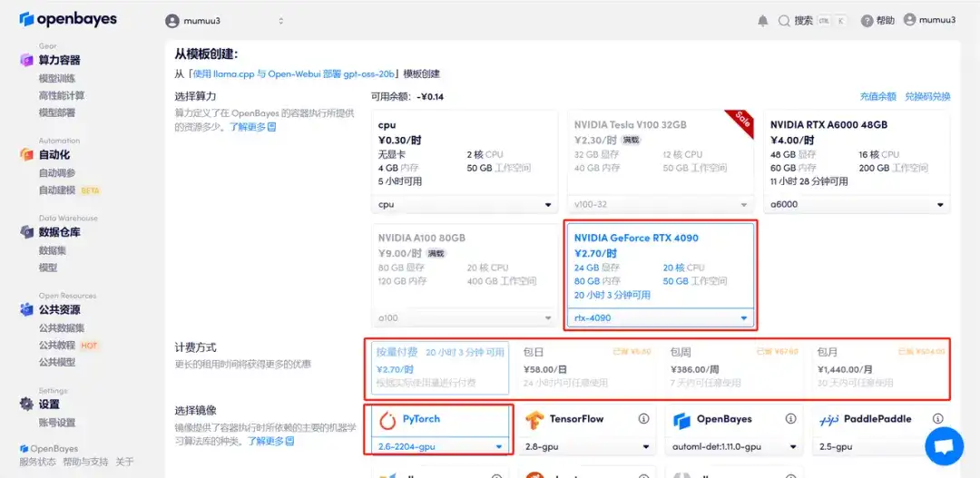Click the 公共资源 sidebar icon
The height and width of the screenshot is (478, 980).
coord(25,309)
